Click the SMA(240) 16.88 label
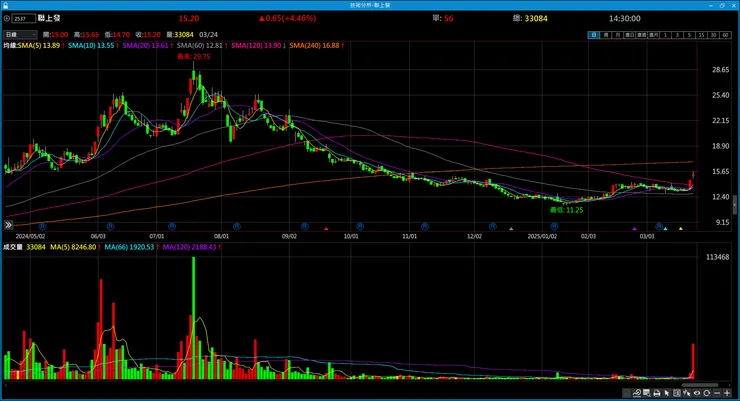 pyautogui.click(x=314, y=45)
